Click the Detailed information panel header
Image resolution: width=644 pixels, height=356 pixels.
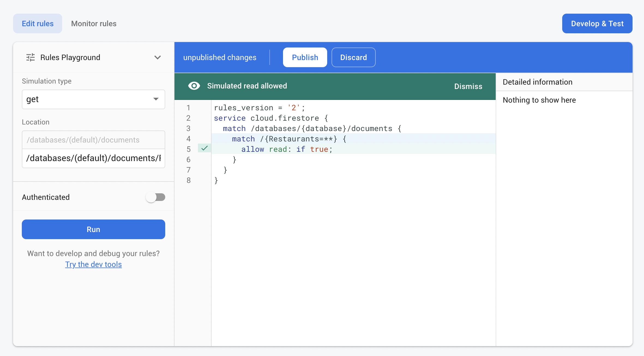point(537,82)
